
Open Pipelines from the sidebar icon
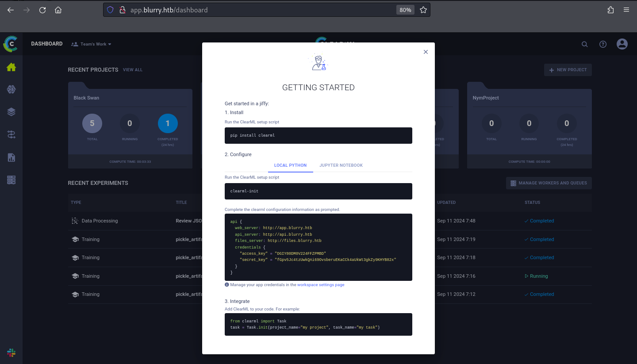click(x=12, y=134)
